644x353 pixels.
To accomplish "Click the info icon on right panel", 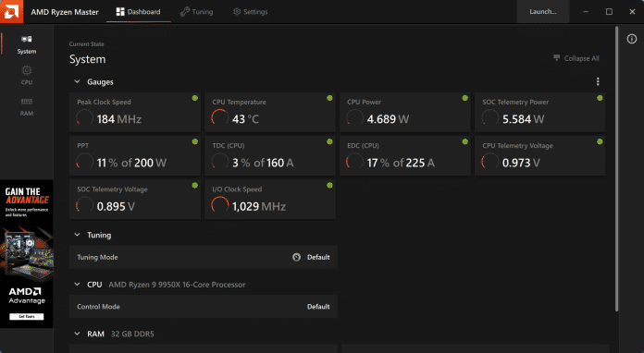I will (x=632, y=39).
